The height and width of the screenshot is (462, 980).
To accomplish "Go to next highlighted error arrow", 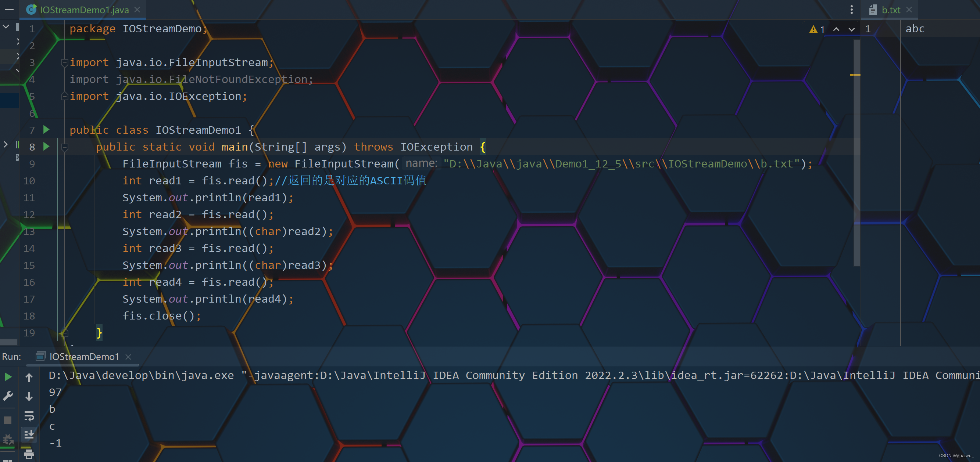I will click(x=851, y=29).
